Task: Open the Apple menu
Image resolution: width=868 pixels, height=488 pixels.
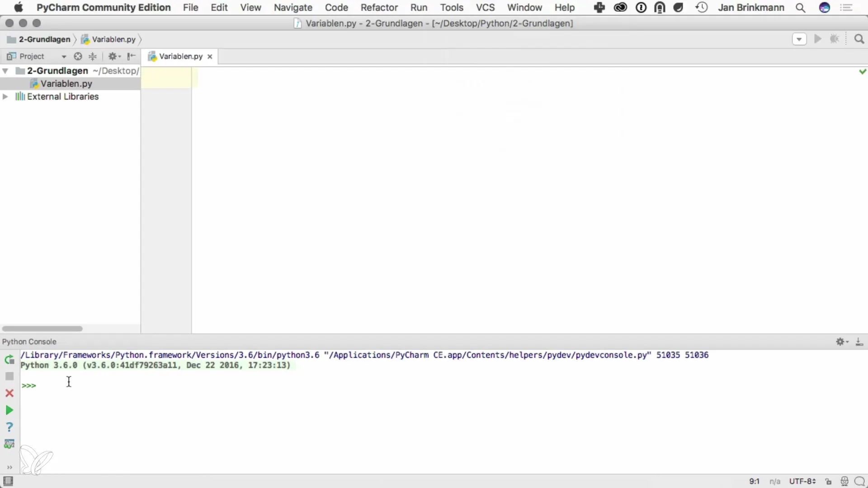Action: click(x=19, y=8)
